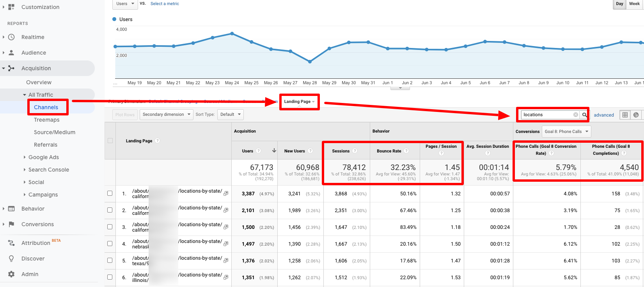Switch to data table grid view

point(625,115)
